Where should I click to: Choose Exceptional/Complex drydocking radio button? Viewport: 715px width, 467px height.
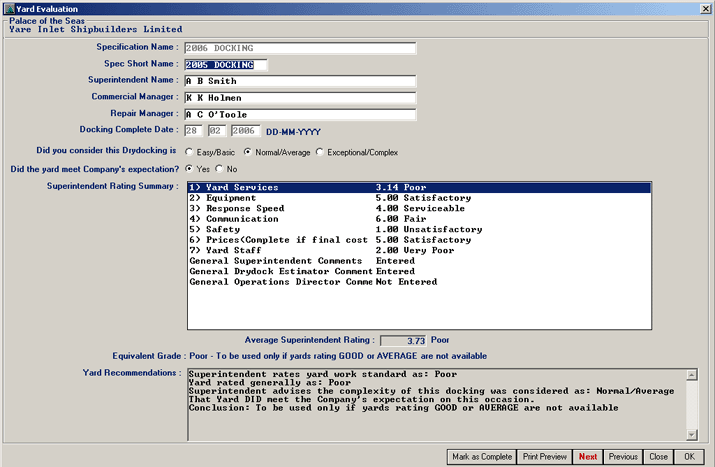point(320,152)
